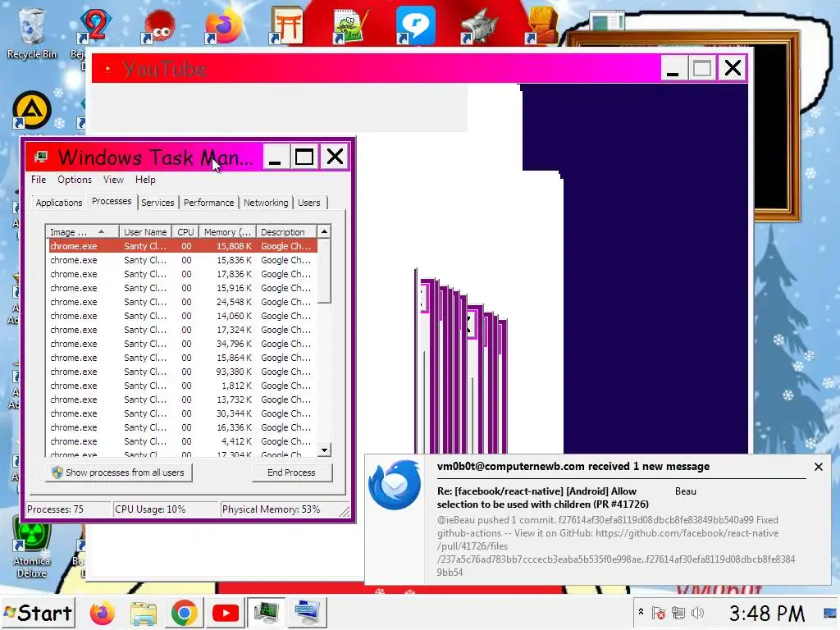840x630 pixels.
Task: Open Windows Explorer from the taskbar
Action: [144, 614]
